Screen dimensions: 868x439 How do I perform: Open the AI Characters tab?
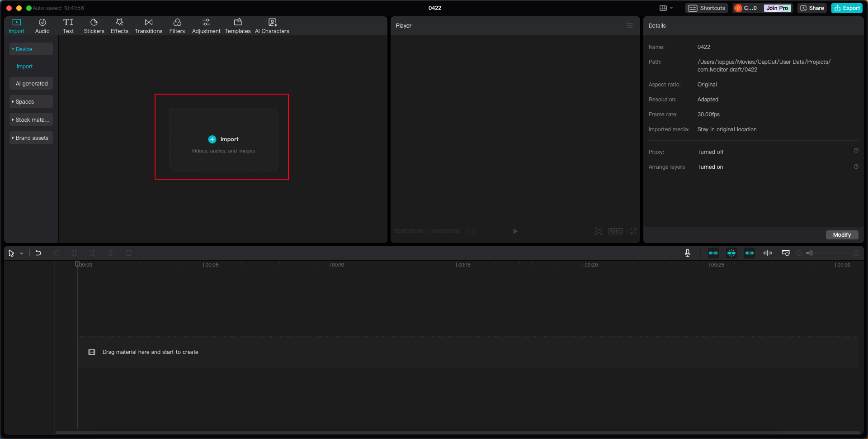(272, 26)
